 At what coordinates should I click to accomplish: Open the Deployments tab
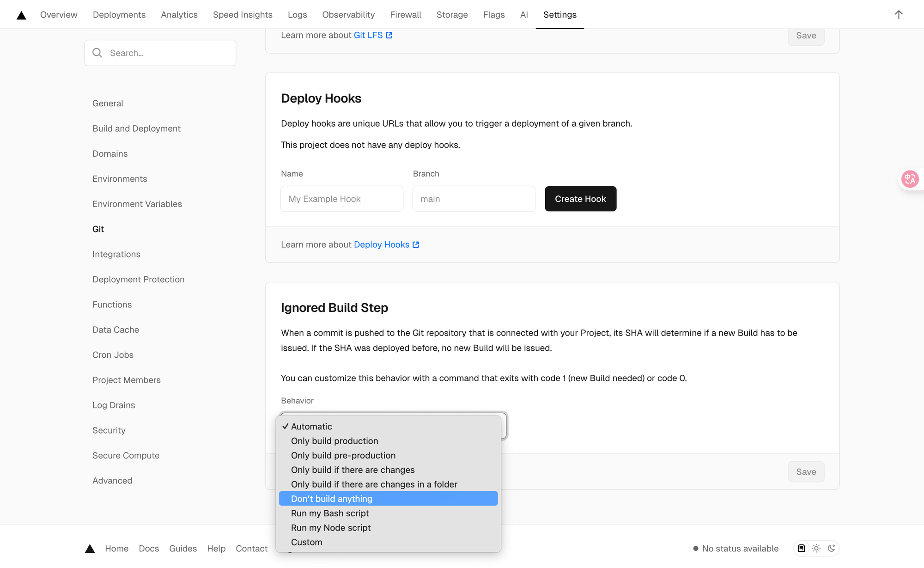tap(119, 15)
